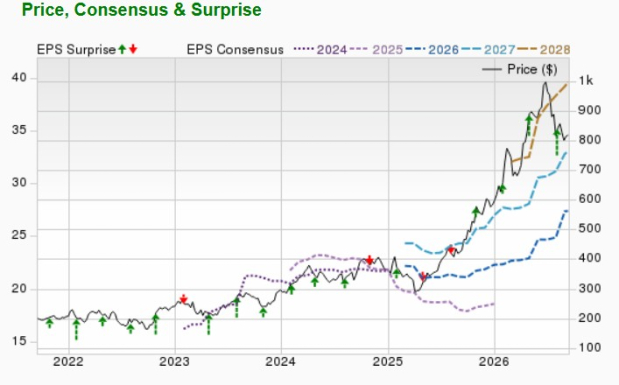
Task: Click the 40 value on left EPS axis
Action: pyautogui.click(x=19, y=78)
